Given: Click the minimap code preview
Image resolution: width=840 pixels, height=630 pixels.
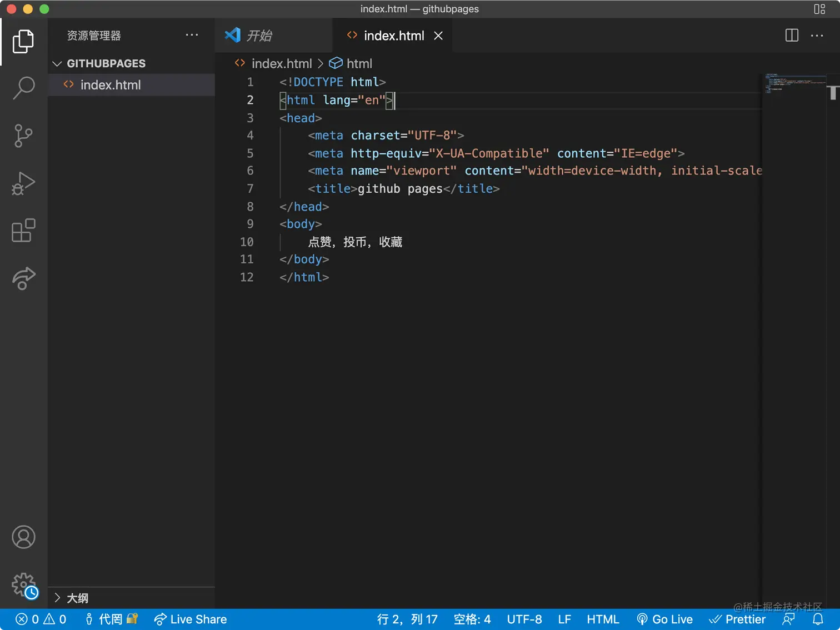Looking at the screenshot, I should point(794,83).
